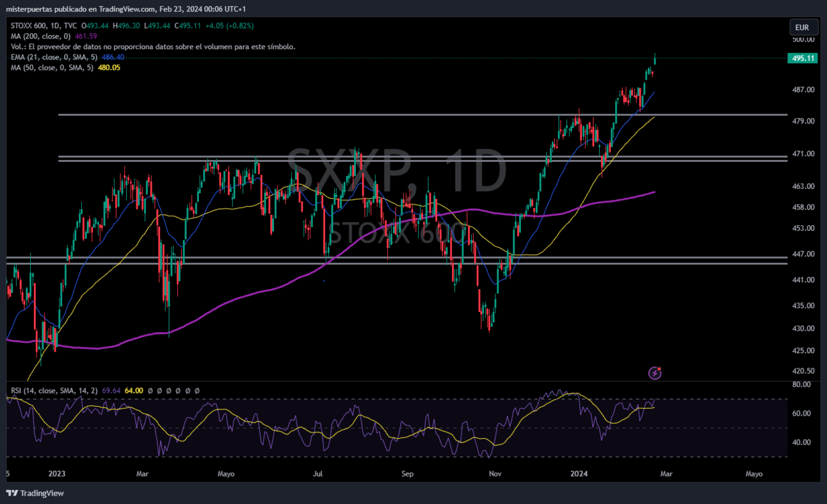The image size is (827, 504).
Task: Click the 461.59 MA 200 value
Action: click(x=86, y=36)
